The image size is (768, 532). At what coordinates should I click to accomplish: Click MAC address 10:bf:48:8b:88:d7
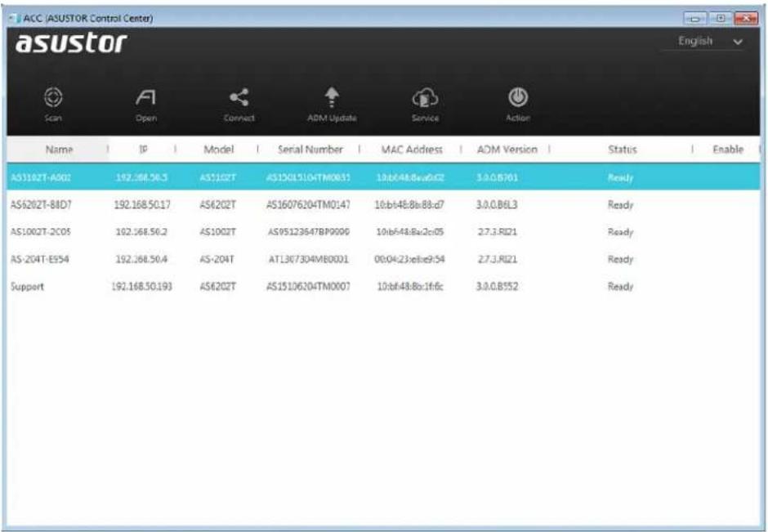pyautogui.click(x=409, y=204)
